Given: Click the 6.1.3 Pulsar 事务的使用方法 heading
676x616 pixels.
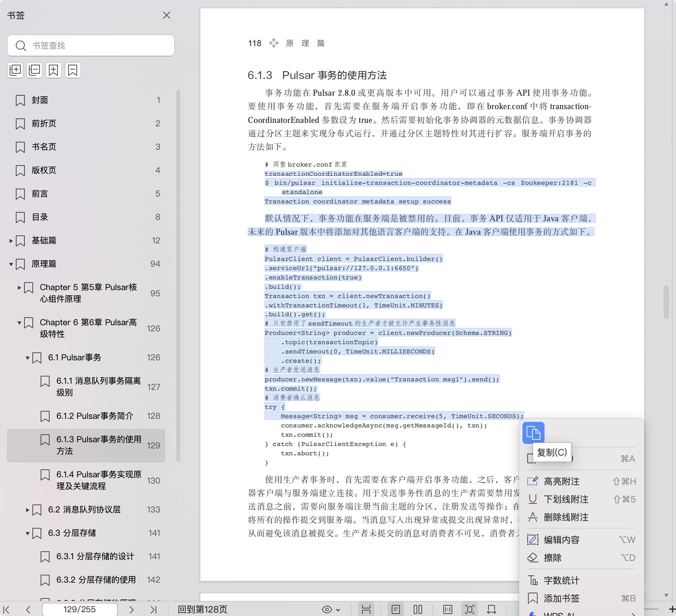Looking at the screenshot, I should tap(317, 75).
